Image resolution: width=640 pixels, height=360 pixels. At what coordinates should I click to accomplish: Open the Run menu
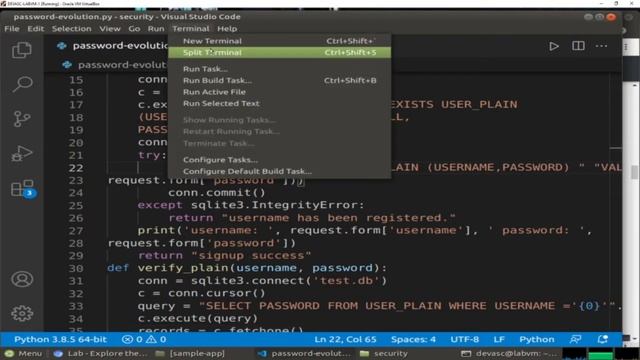pos(156,29)
